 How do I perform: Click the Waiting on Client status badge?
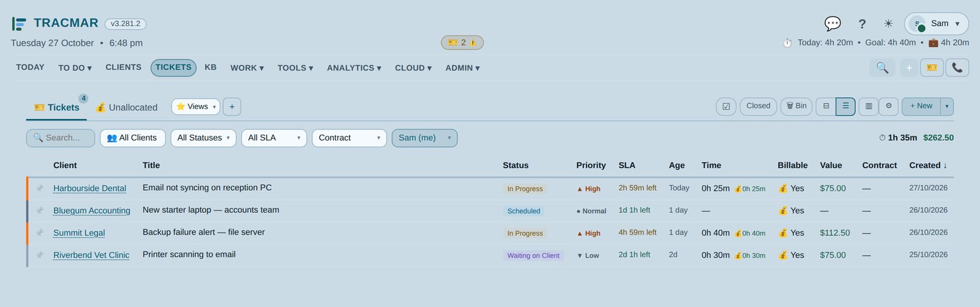[533, 255]
